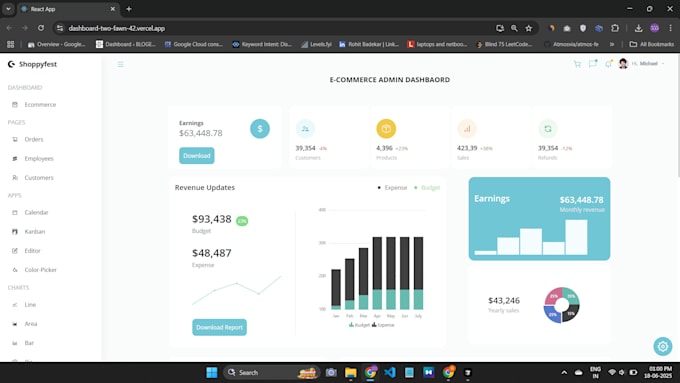Image resolution: width=680 pixels, height=383 pixels.
Task: Click the Refunds refresh icon
Action: coord(548,128)
